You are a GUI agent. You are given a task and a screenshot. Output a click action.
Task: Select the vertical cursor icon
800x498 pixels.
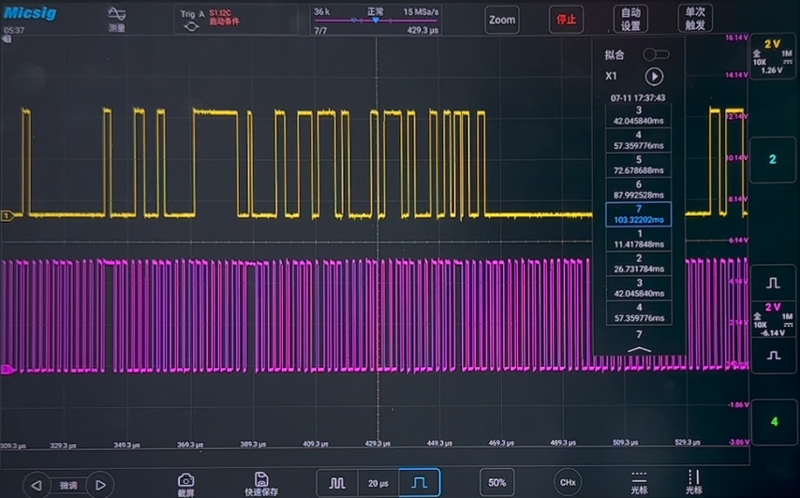[x=693, y=483]
